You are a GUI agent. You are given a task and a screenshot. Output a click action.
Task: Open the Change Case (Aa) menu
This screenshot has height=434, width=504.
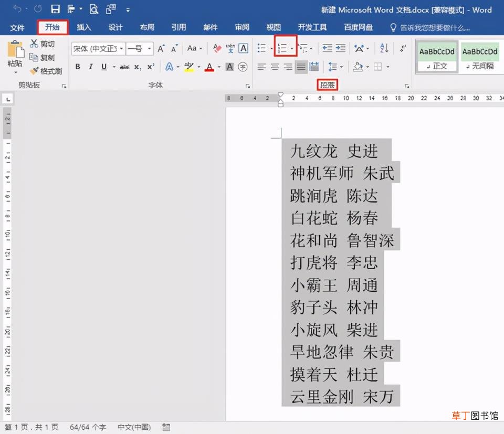tap(194, 48)
